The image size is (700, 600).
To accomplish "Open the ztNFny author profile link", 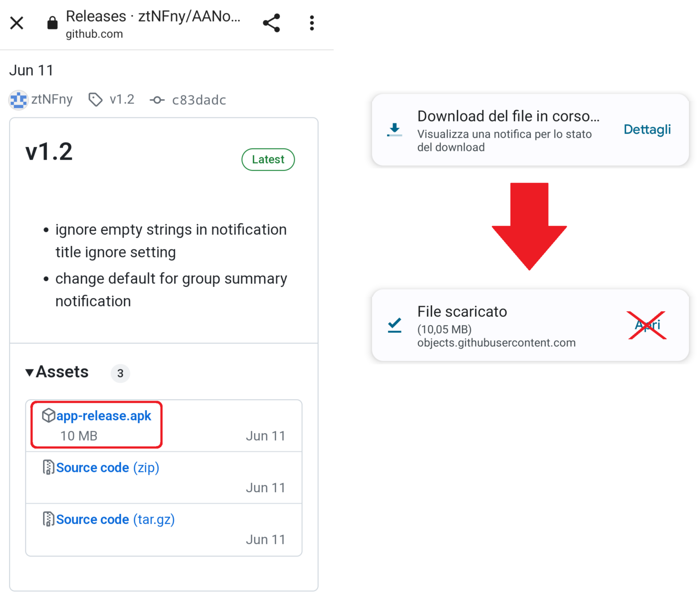I will click(52, 99).
